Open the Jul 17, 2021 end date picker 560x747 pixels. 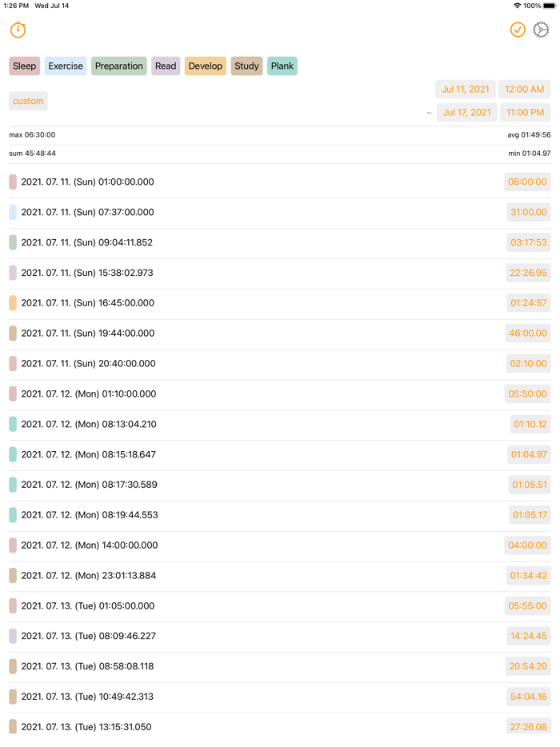[466, 113]
